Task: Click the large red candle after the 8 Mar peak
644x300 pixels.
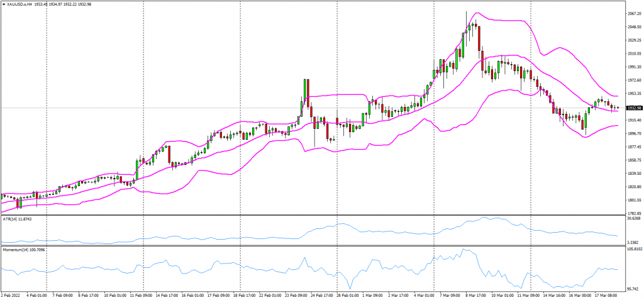Action: 479,39
